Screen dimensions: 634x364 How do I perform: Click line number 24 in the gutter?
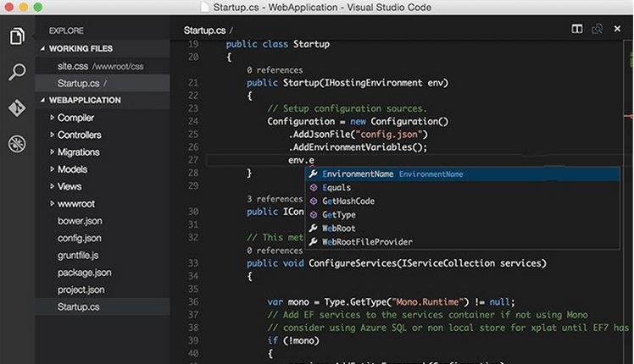(x=193, y=121)
